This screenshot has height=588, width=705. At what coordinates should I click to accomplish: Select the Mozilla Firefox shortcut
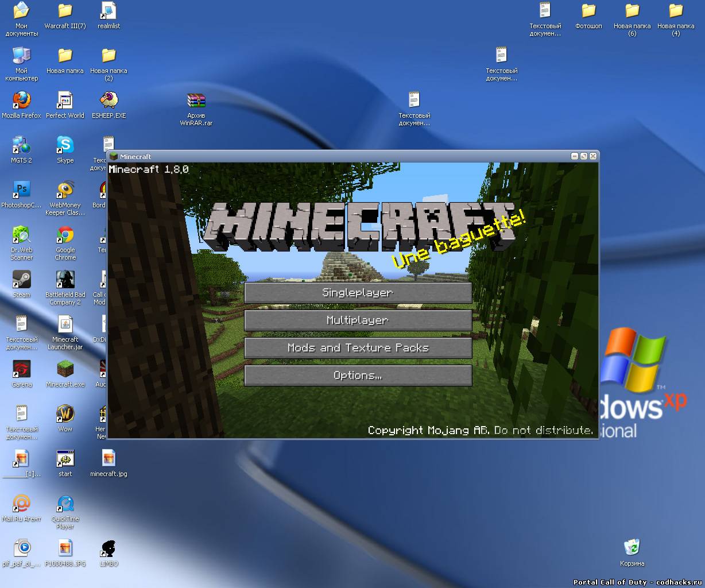point(22,100)
